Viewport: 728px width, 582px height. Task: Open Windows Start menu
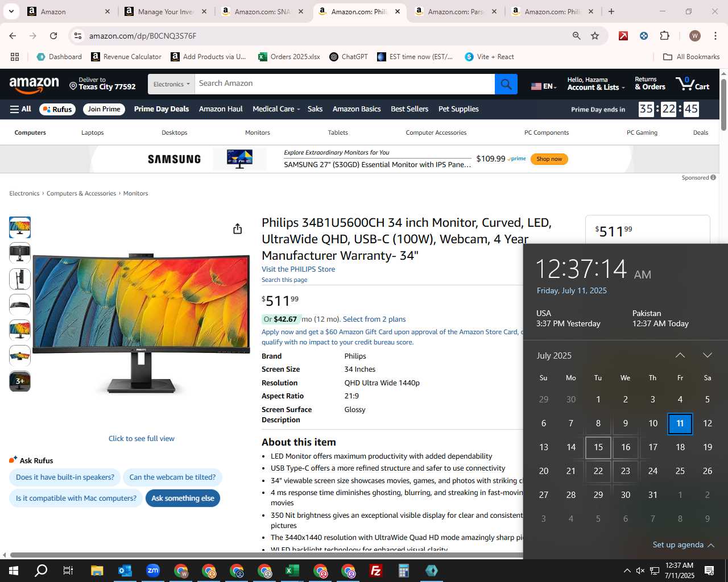pyautogui.click(x=14, y=571)
